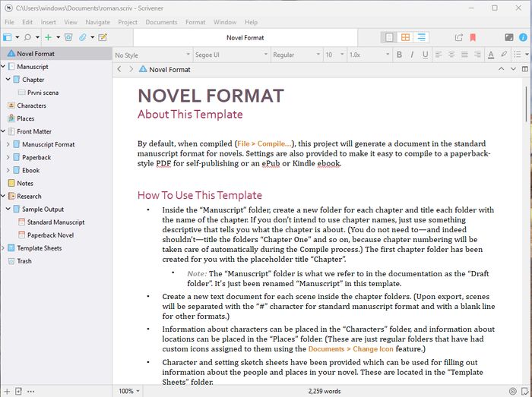The width and height of the screenshot is (532, 397).
Task: Click the Compile export icon
Action: pos(459,37)
